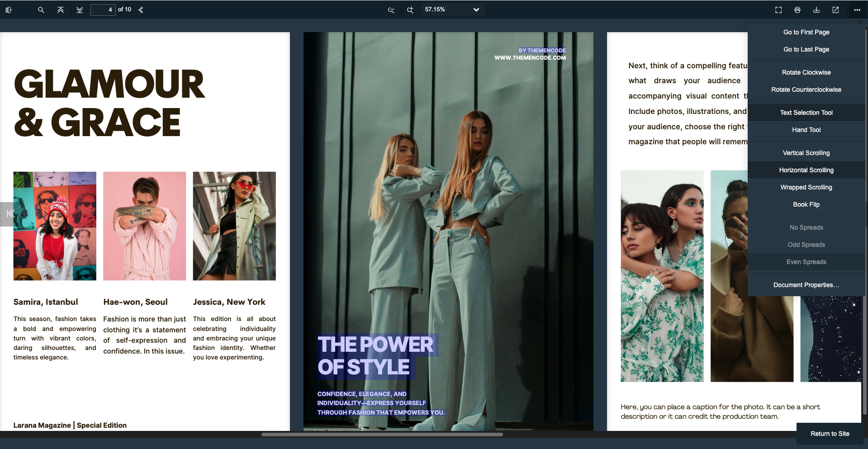This screenshot has height=449, width=868.
Task: Open Document Properties from the menu
Action: [806, 285]
